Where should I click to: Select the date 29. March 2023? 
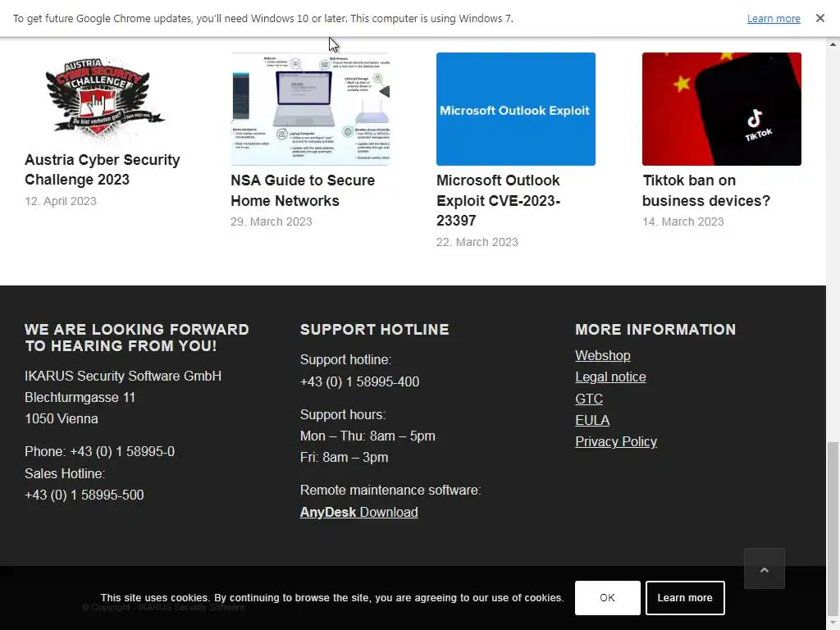271,221
